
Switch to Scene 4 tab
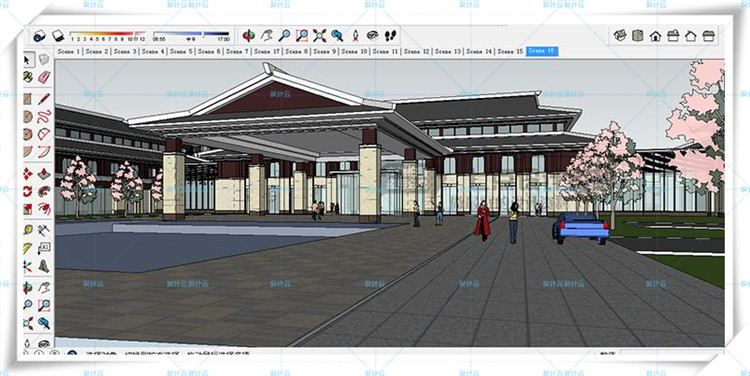[x=153, y=51]
